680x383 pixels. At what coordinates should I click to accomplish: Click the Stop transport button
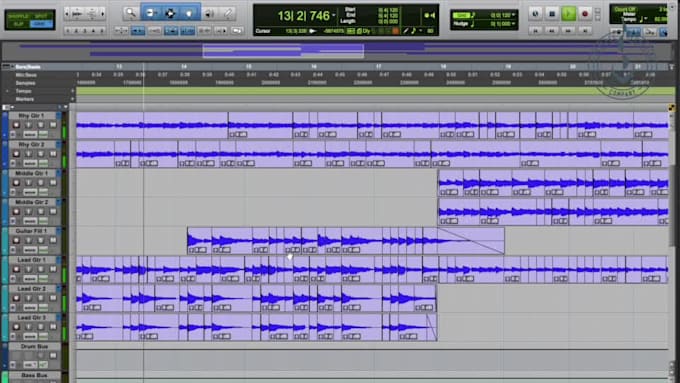(552, 14)
